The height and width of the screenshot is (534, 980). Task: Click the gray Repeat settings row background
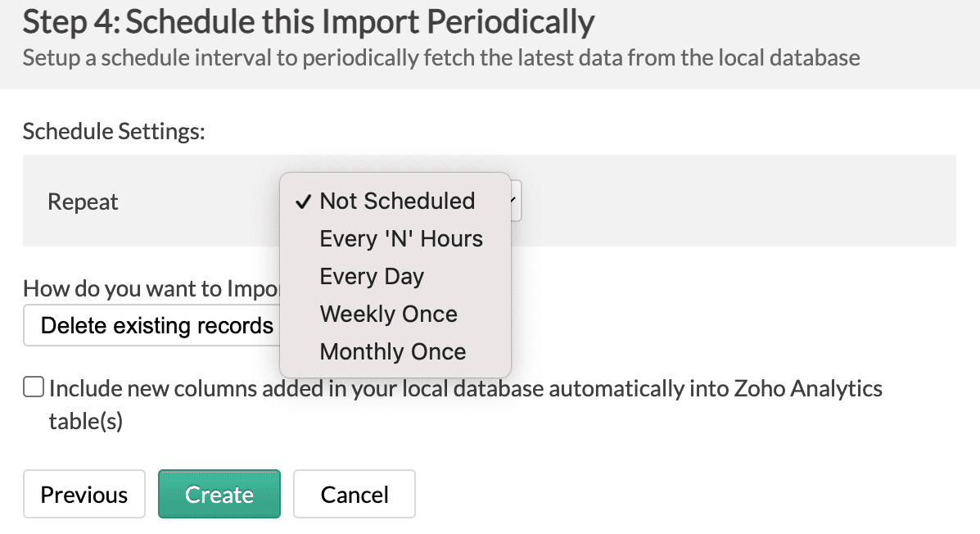coord(737,201)
